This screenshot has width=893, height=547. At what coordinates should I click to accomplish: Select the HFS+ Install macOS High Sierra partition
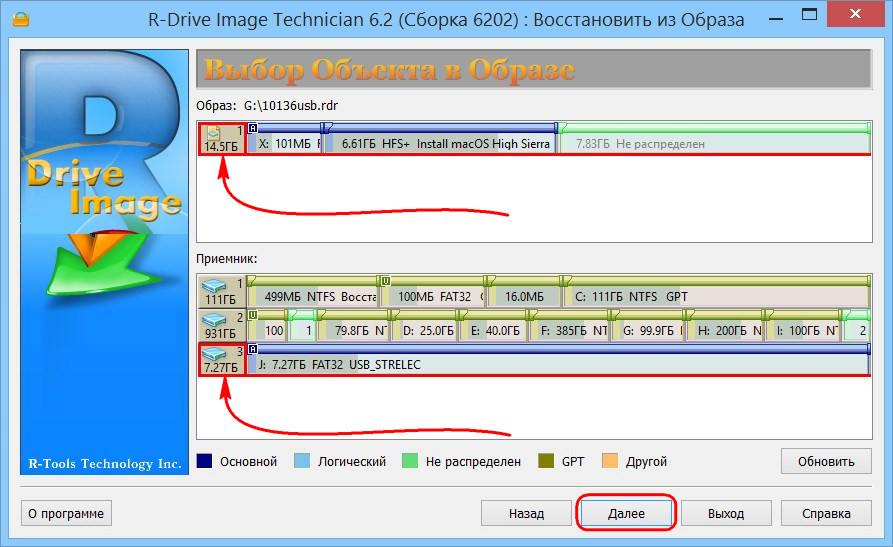(x=440, y=138)
